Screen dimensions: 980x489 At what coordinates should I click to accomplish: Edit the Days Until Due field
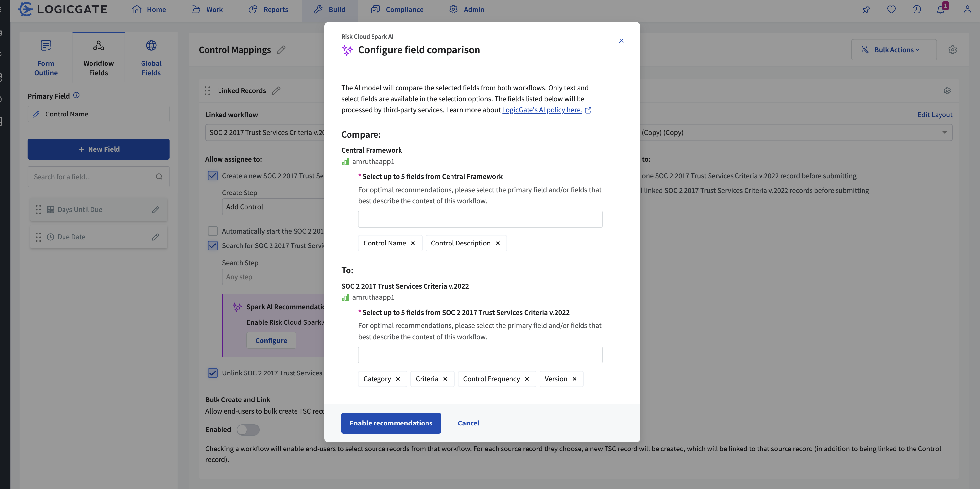point(155,210)
